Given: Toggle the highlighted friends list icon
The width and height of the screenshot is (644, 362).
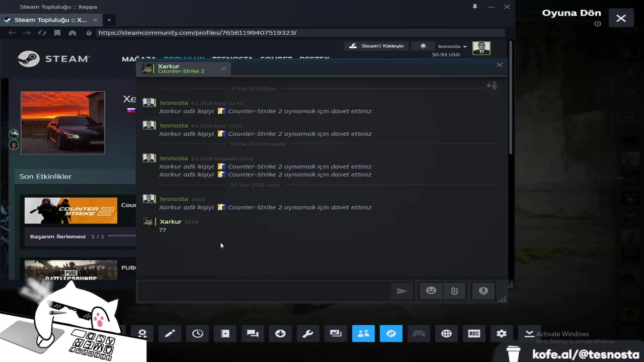Looking at the screenshot, I should coord(363,333).
